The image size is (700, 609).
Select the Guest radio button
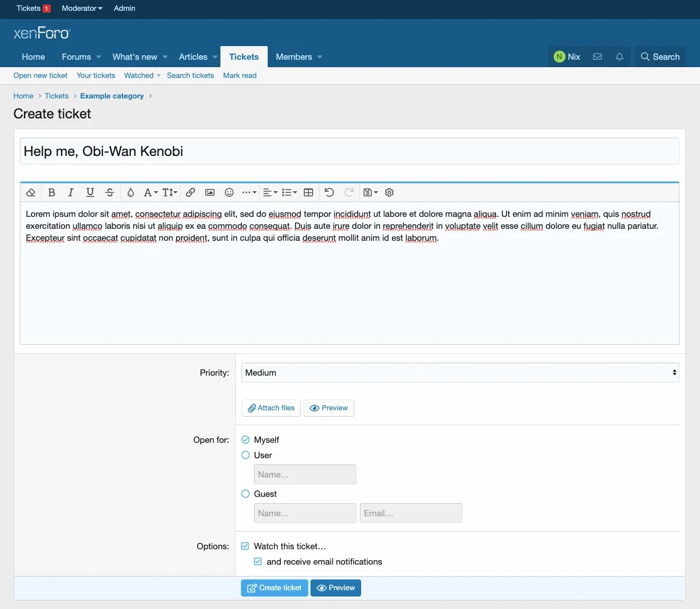point(245,494)
